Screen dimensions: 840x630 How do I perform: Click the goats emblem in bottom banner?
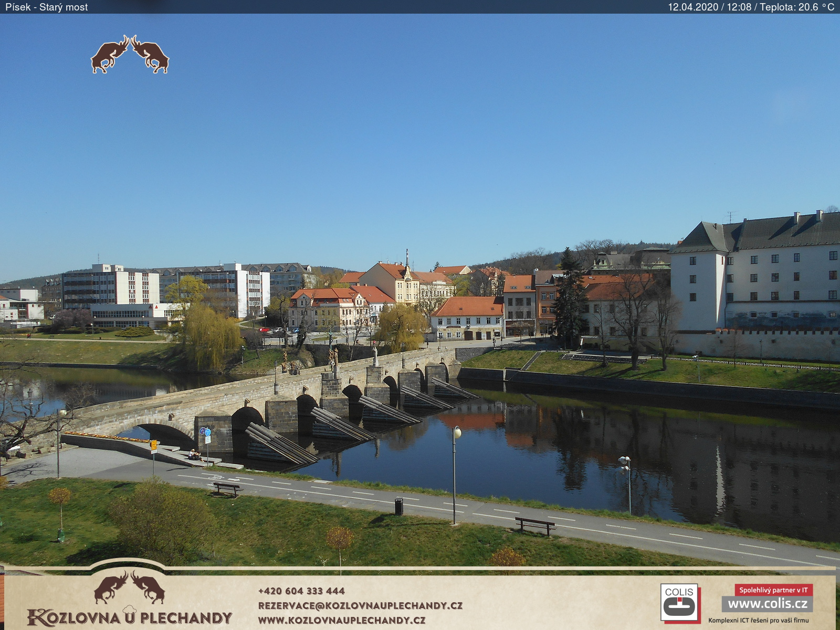[129, 587]
